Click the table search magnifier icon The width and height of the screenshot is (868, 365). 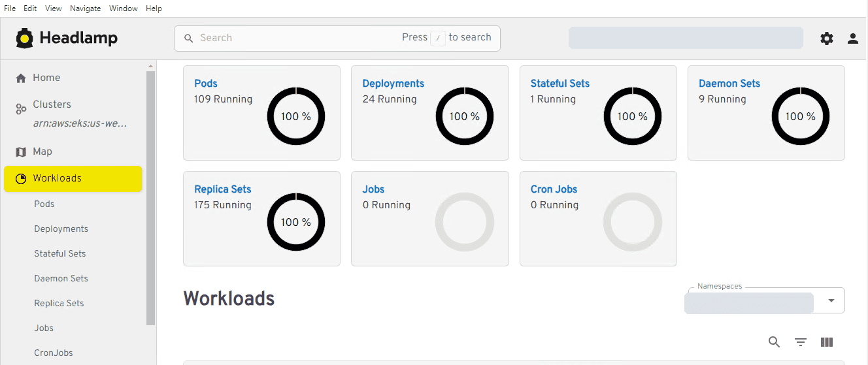775,342
